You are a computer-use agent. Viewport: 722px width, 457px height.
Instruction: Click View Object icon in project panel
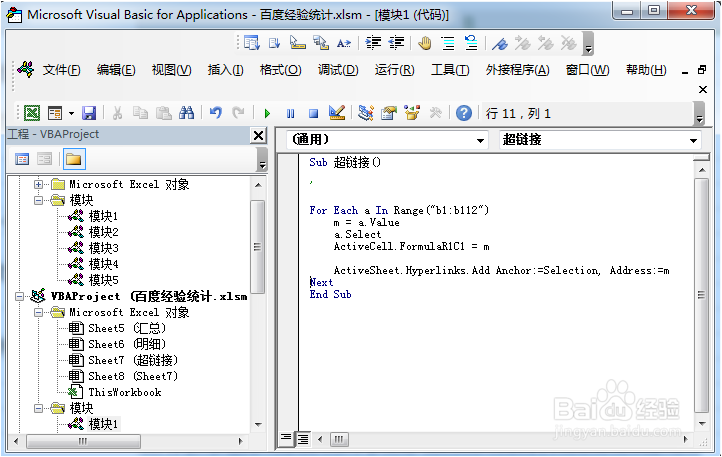click(45, 159)
